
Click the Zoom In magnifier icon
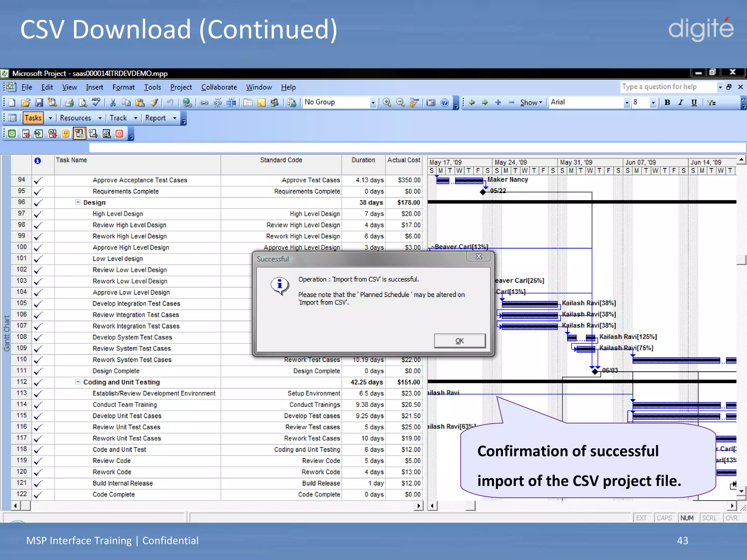(x=387, y=103)
